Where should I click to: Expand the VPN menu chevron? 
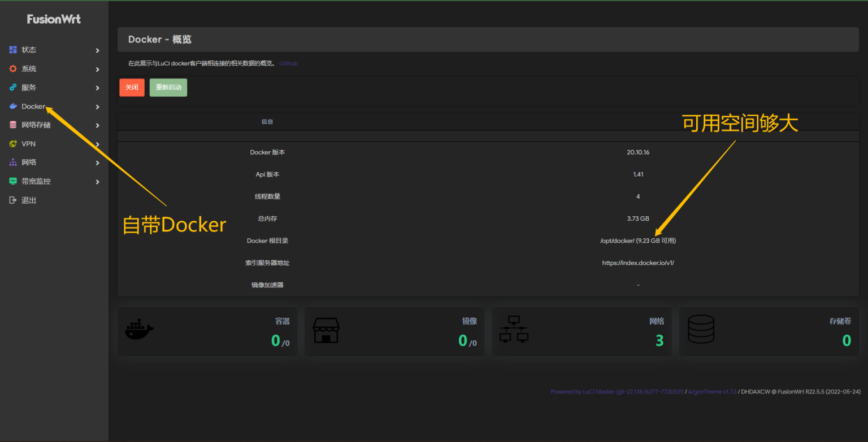click(x=97, y=145)
